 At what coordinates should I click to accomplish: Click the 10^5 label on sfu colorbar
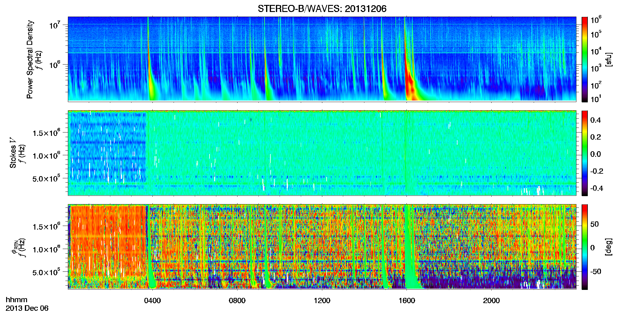click(x=596, y=34)
